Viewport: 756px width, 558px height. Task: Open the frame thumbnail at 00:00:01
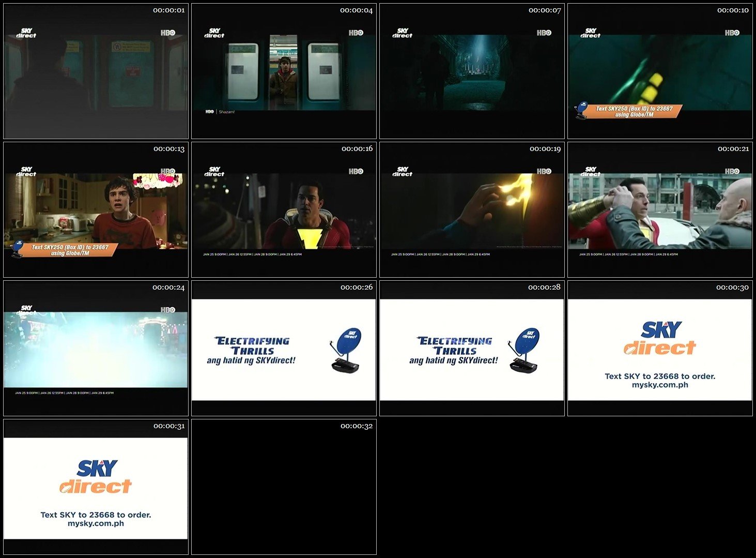click(96, 71)
